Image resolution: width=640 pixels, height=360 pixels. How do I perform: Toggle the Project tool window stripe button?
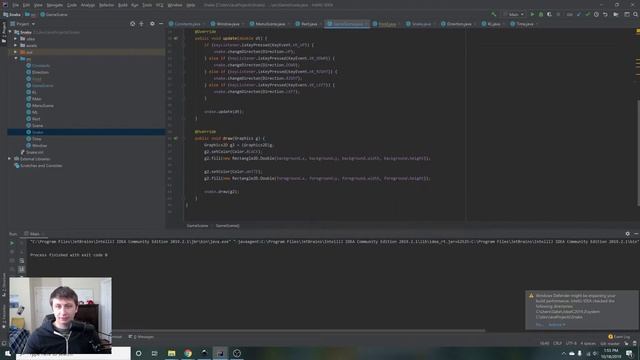pyautogui.click(x=4, y=33)
